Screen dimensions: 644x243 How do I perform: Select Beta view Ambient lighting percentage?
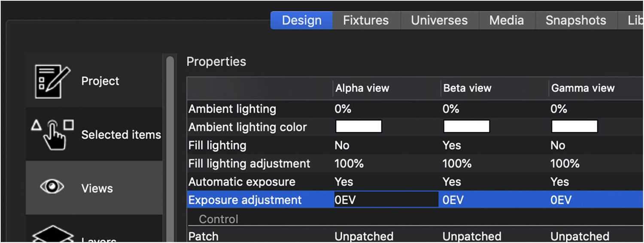[x=450, y=109]
